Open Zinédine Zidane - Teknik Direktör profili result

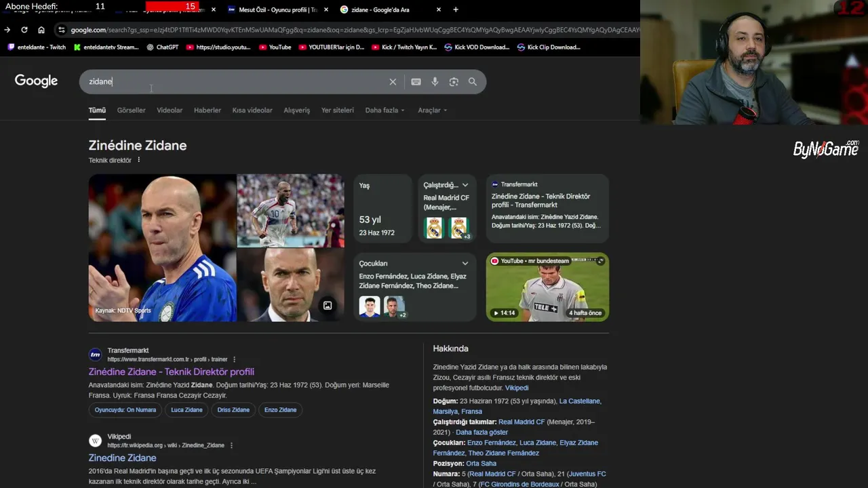pos(172,371)
